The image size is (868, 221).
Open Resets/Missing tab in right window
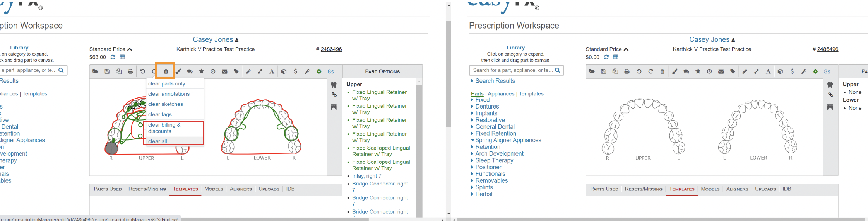[644, 189]
